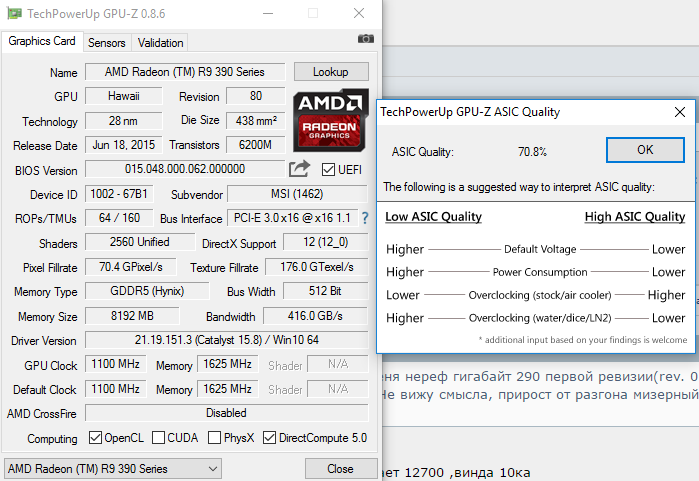Click the Device ID field 1002 - 67B1

pos(119,194)
